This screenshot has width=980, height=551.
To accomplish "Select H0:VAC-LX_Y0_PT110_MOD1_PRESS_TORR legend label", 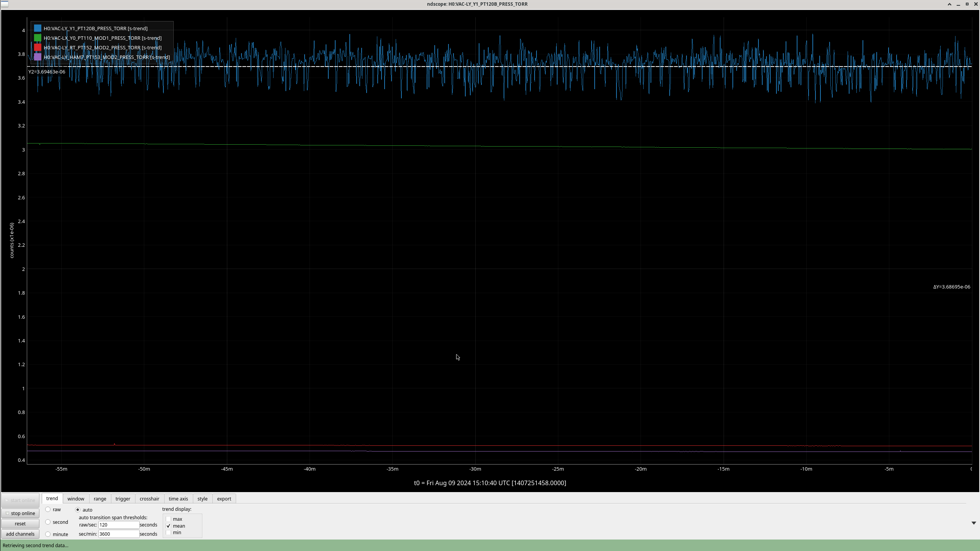I will pyautogui.click(x=103, y=38).
